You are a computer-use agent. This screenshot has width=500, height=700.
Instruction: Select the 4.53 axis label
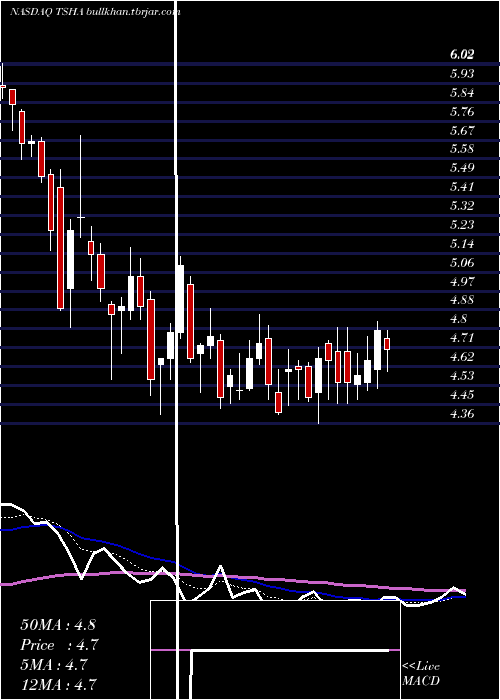pos(462,375)
